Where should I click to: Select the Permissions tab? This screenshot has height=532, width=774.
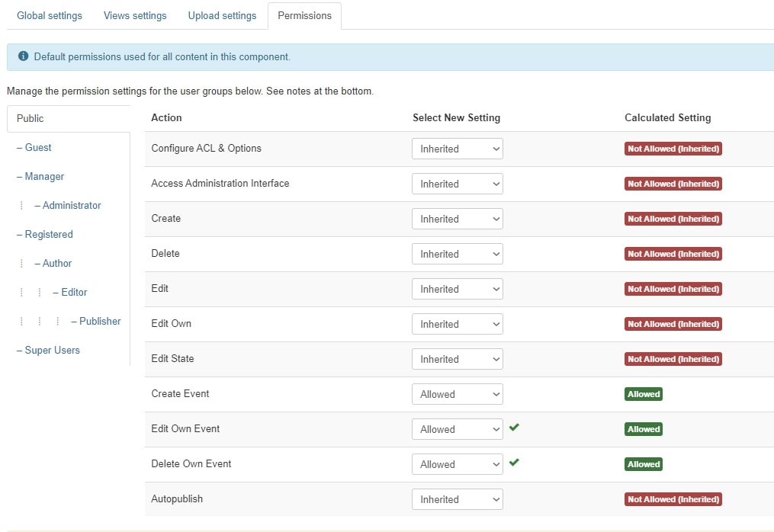tap(304, 16)
